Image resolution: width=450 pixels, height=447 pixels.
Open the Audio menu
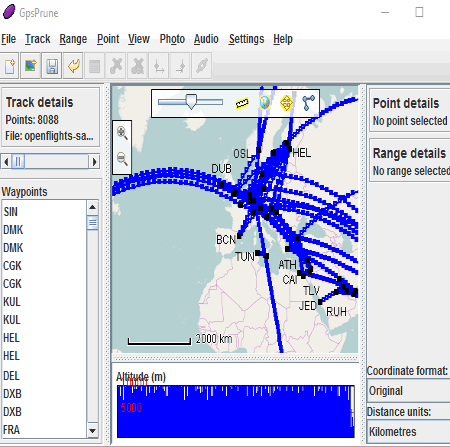coord(206,39)
